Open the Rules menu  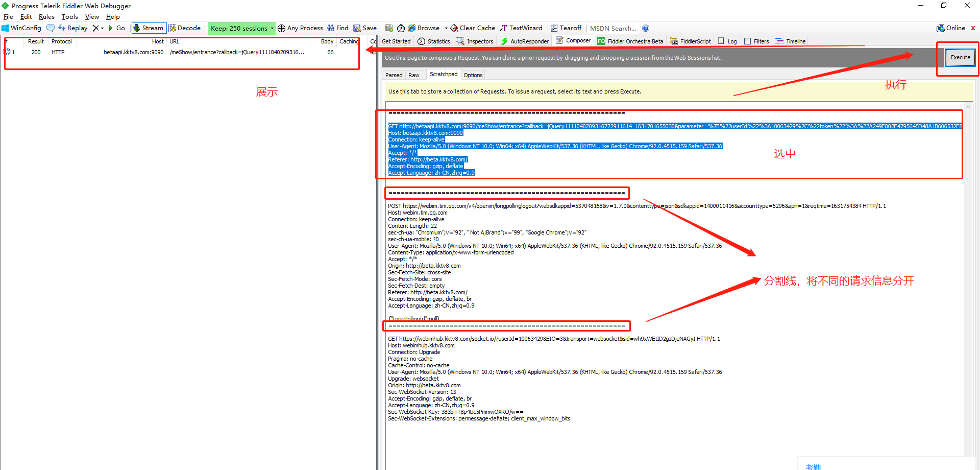[46, 17]
